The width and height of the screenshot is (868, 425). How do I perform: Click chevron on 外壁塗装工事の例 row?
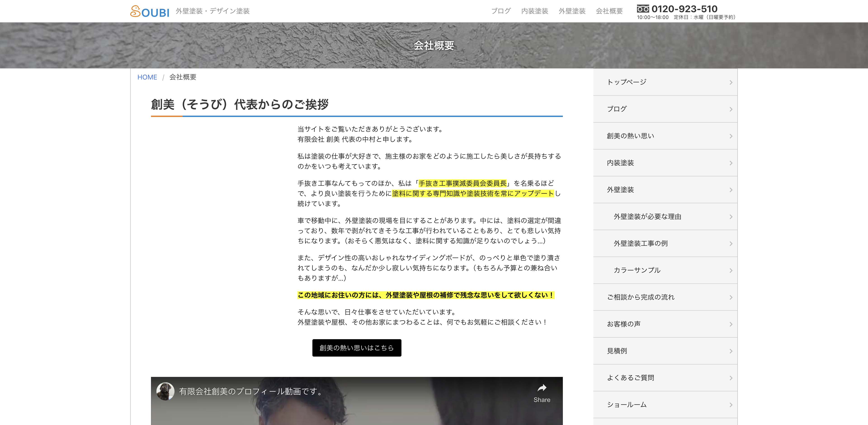tap(731, 244)
